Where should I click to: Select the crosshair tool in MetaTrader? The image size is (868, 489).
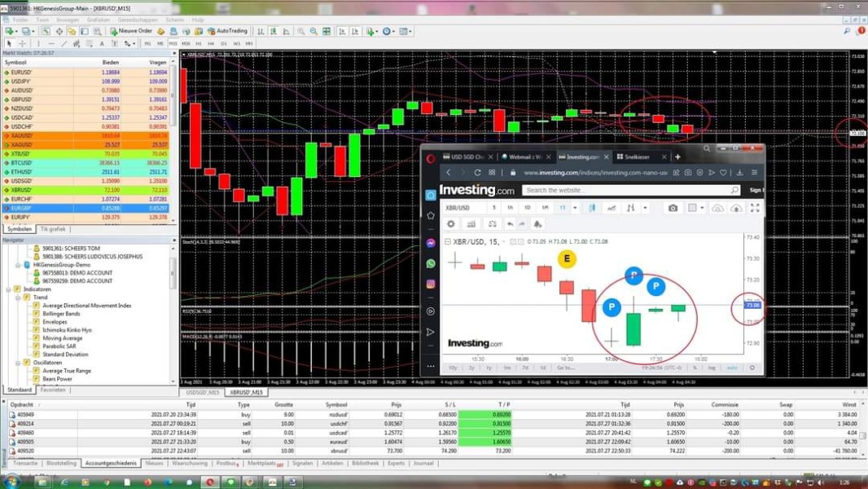22,43
